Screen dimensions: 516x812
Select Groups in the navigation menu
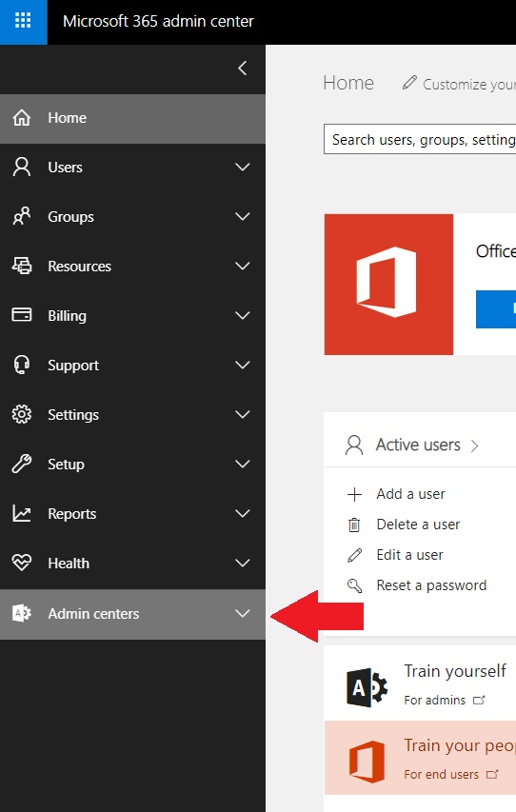point(132,216)
